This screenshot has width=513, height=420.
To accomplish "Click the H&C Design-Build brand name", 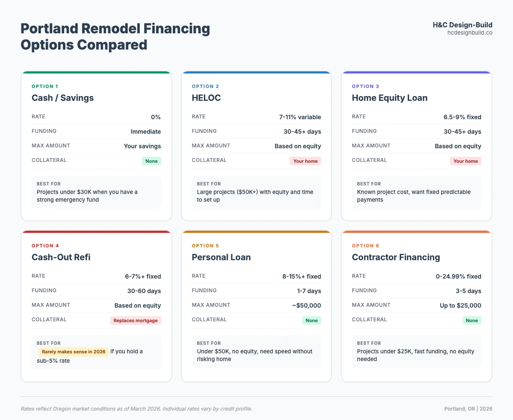I will (x=462, y=25).
